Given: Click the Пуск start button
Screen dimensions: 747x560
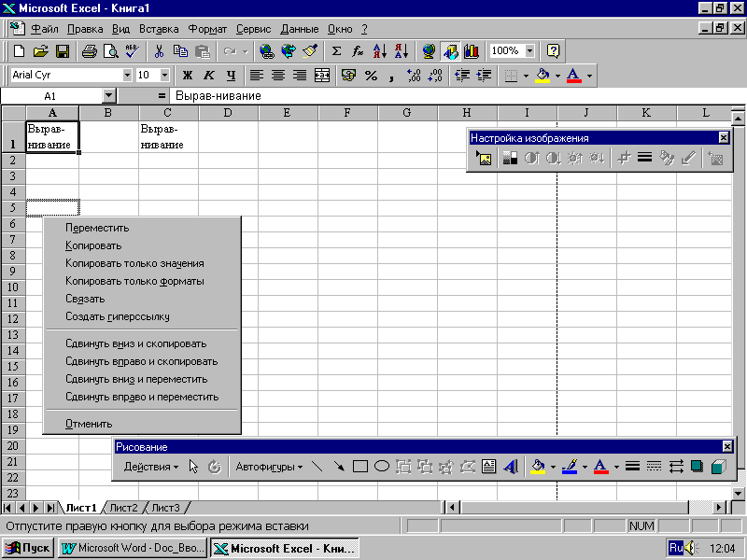Looking at the screenshot, I should click(28, 548).
